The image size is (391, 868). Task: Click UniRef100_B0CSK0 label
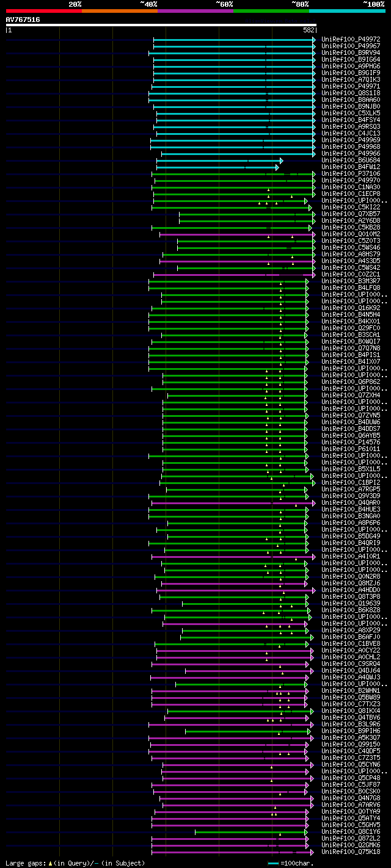coord(351,791)
